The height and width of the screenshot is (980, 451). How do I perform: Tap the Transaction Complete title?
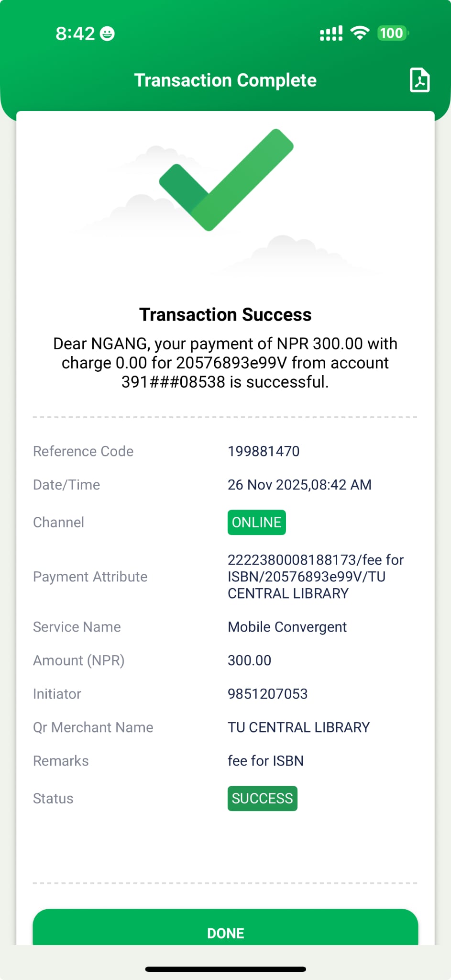(225, 80)
